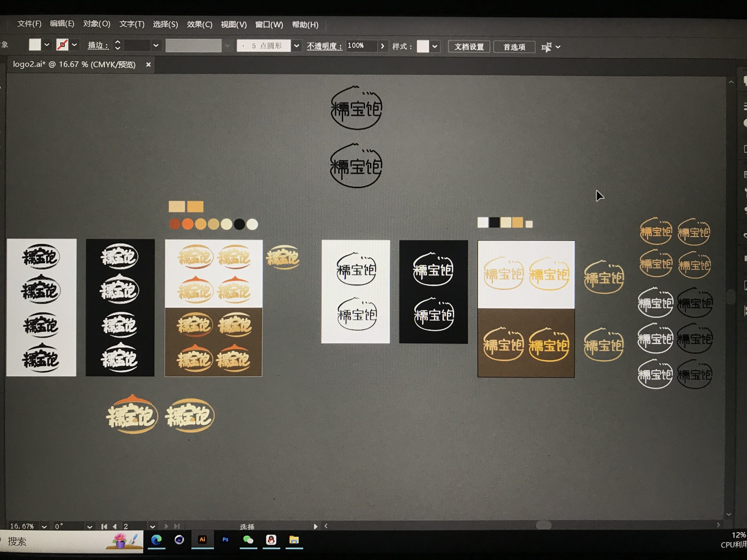Click Photoshop icon in the taskbar
The image size is (747, 560).
pos(225,540)
